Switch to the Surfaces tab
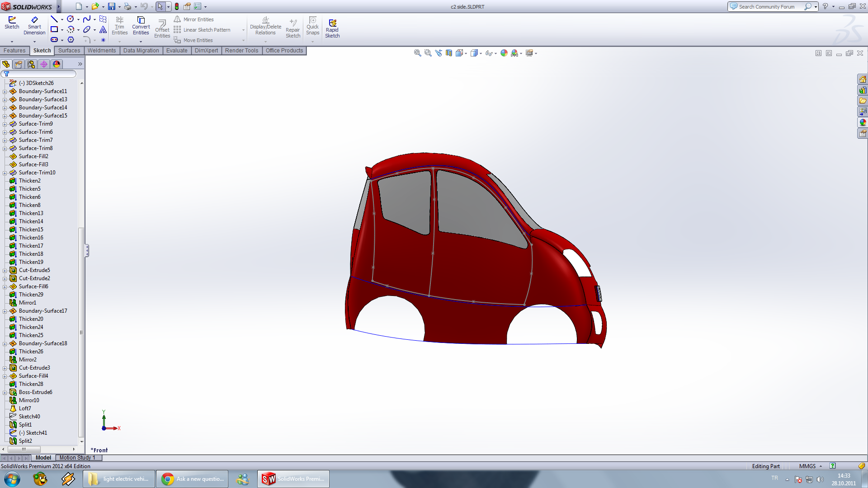This screenshot has width=868, height=488. point(69,51)
